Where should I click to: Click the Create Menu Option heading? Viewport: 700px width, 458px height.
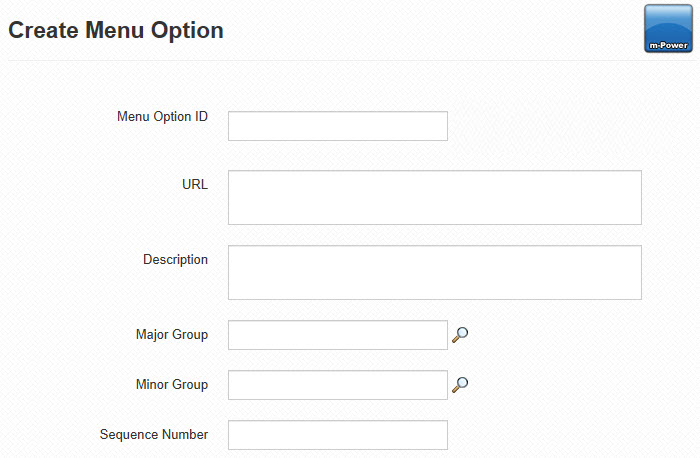[116, 30]
